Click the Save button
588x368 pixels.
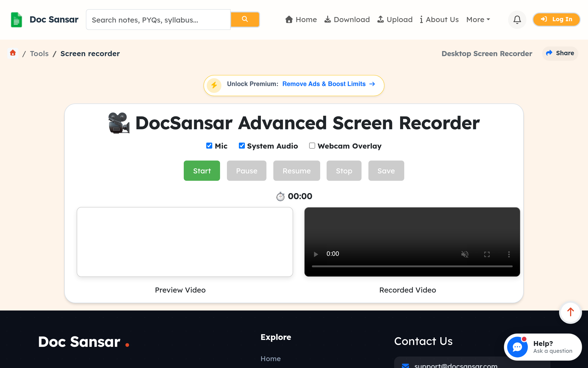pyautogui.click(x=386, y=171)
